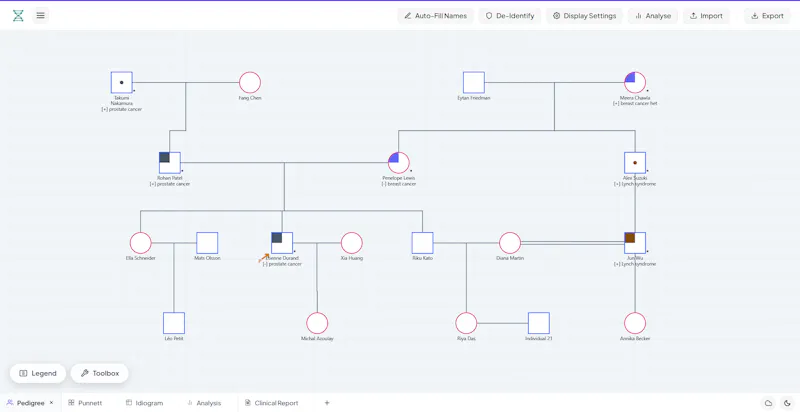
Task: Click '[-] breast cancer' under Penelope Lewis
Action: click(398, 184)
